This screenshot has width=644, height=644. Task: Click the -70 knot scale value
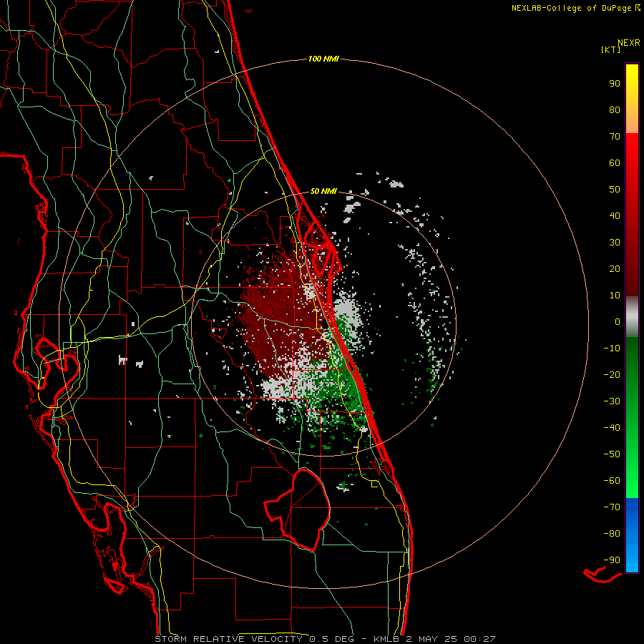(612, 507)
